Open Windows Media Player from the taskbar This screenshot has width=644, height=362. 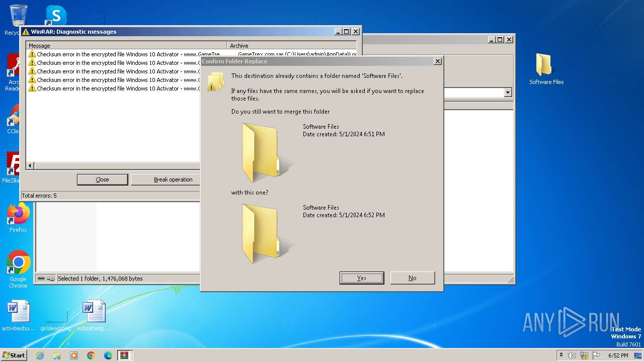74,355
